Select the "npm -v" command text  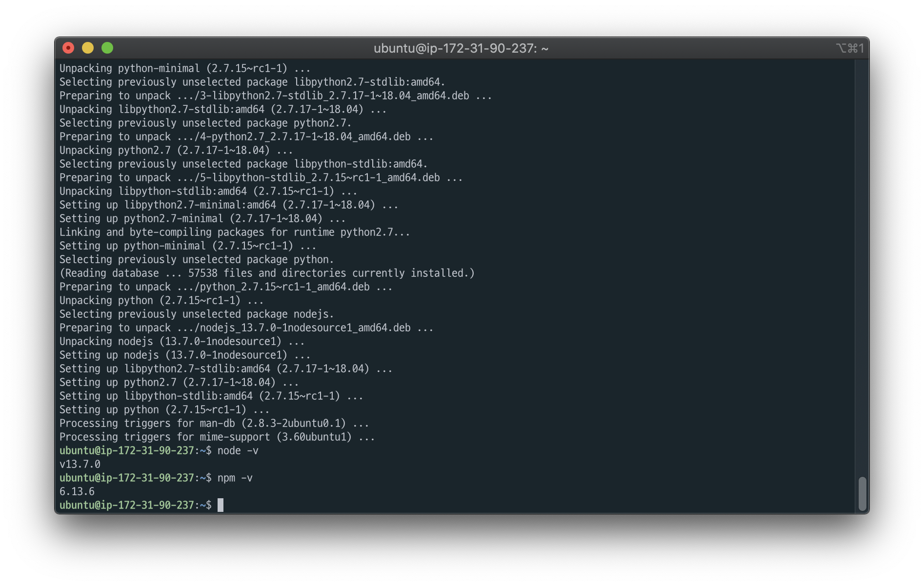(234, 478)
